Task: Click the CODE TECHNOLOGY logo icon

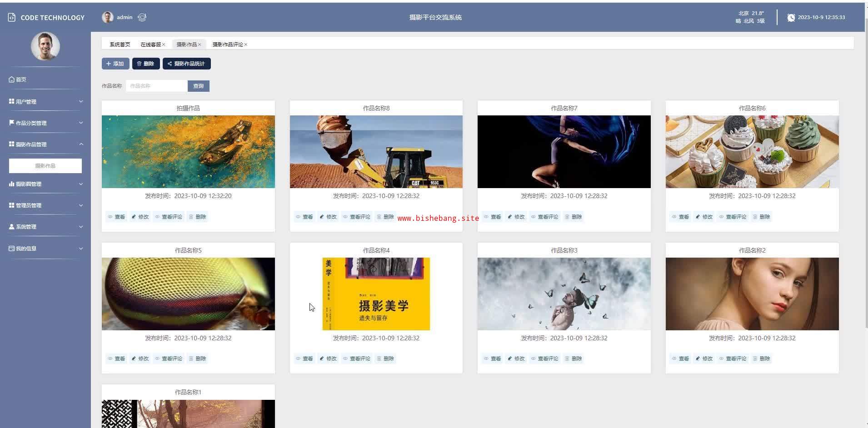Action: pyautogui.click(x=12, y=17)
